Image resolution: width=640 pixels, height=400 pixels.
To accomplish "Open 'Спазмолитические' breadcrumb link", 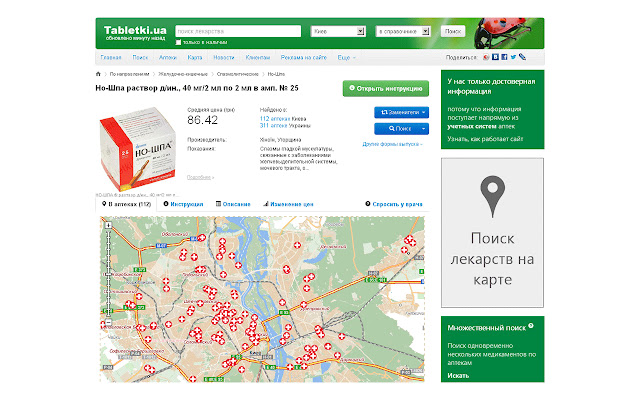I will pos(238,74).
